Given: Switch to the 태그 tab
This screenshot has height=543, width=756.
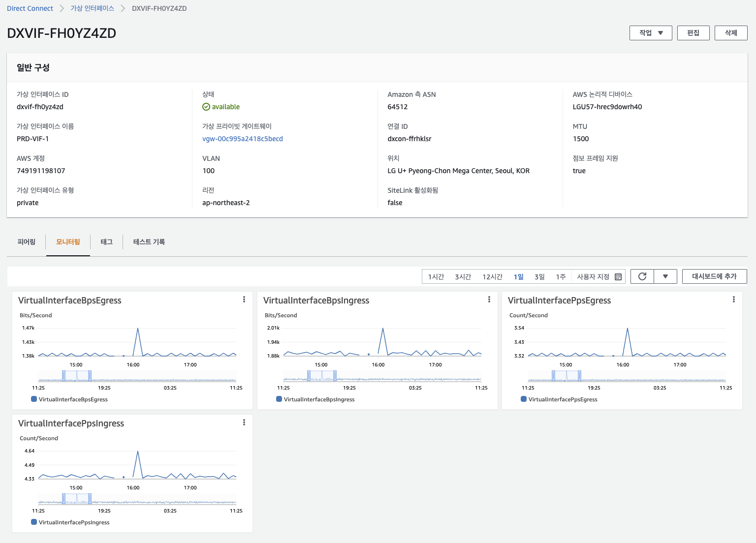Looking at the screenshot, I should pyautogui.click(x=107, y=242).
